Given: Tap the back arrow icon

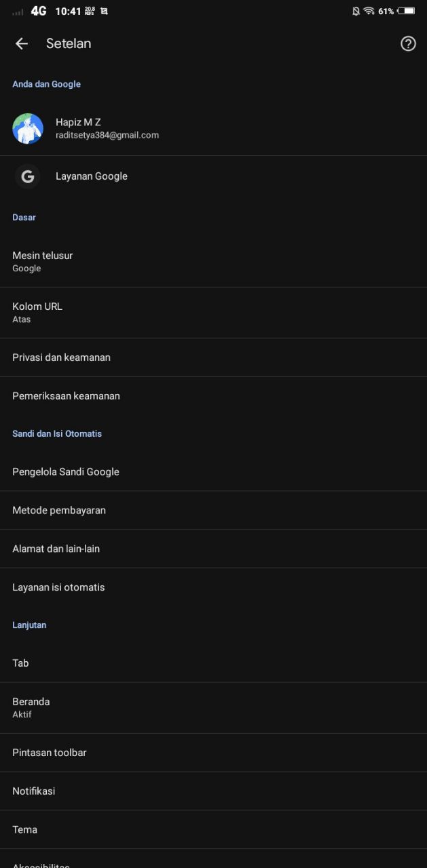Looking at the screenshot, I should click(22, 43).
